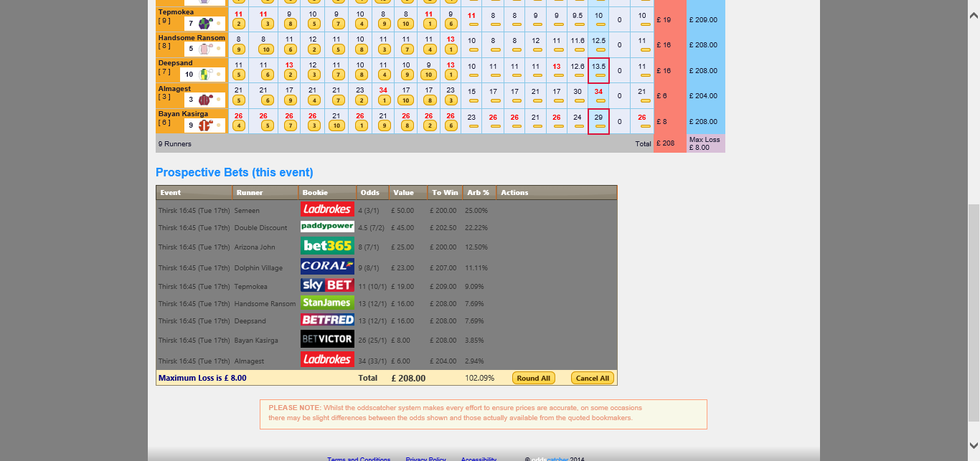This screenshot has height=461, width=980.
Task: Sort by the To Win column header
Action: tap(445, 192)
